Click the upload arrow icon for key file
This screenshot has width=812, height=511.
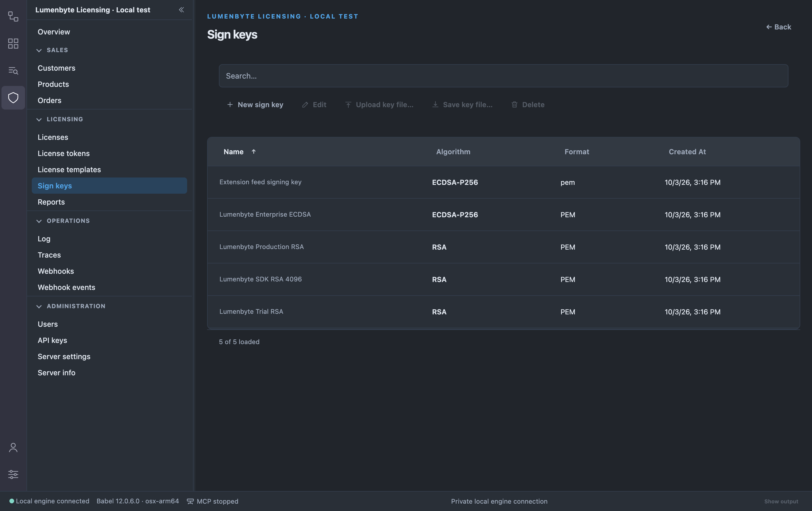click(x=348, y=104)
